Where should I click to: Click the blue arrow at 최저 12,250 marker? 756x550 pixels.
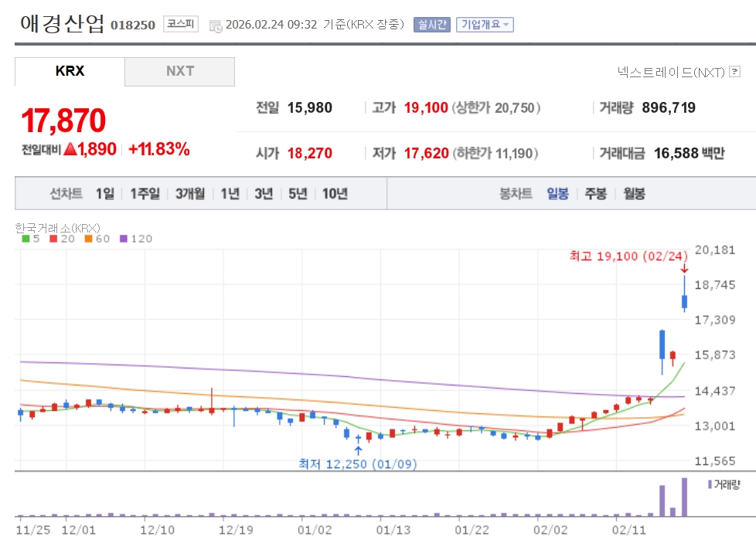(x=358, y=450)
